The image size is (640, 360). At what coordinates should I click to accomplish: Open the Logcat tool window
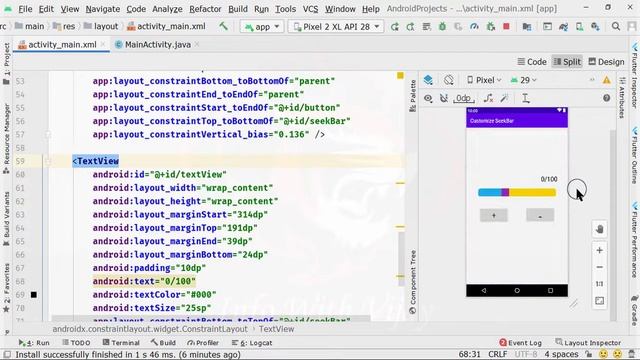[252, 343]
